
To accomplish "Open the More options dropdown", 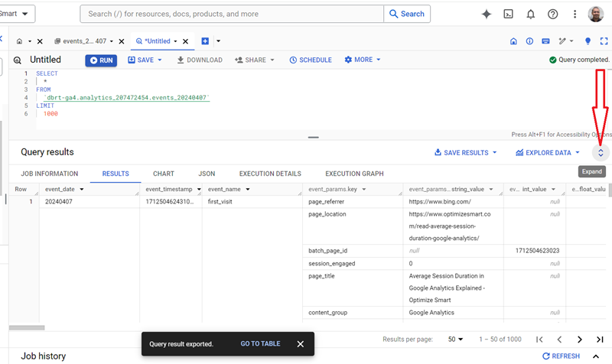I will point(362,60).
